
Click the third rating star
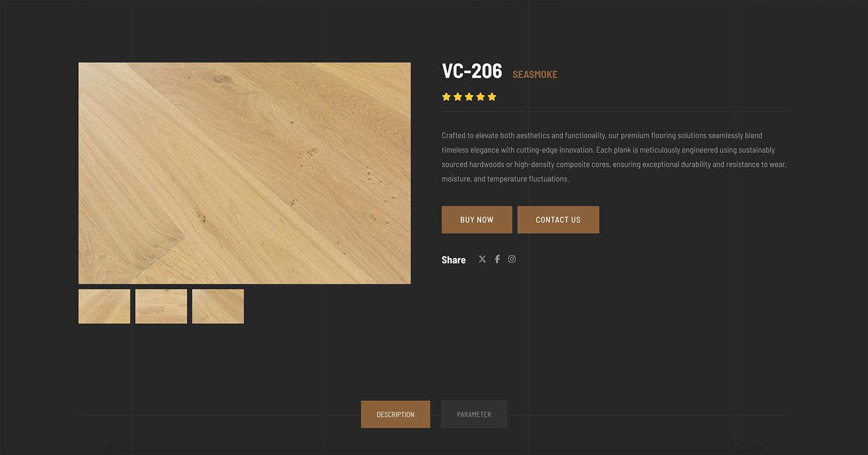tap(469, 97)
